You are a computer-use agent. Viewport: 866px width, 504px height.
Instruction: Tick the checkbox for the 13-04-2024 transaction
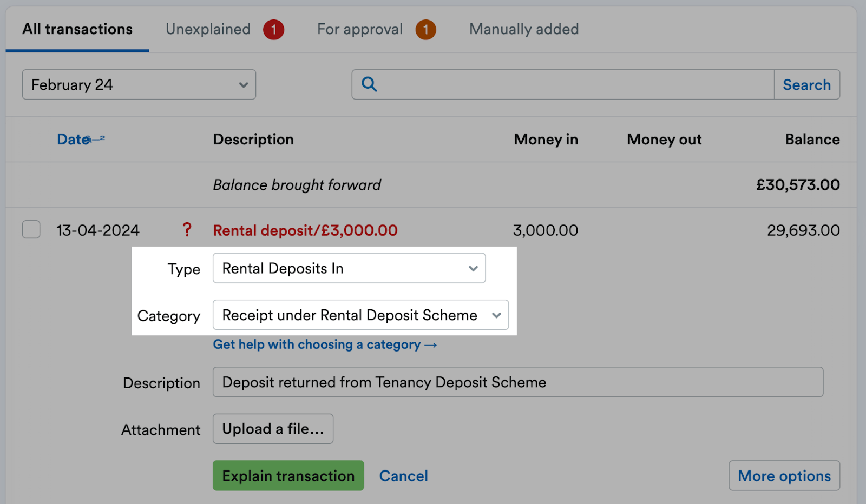(x=31, y=229)
